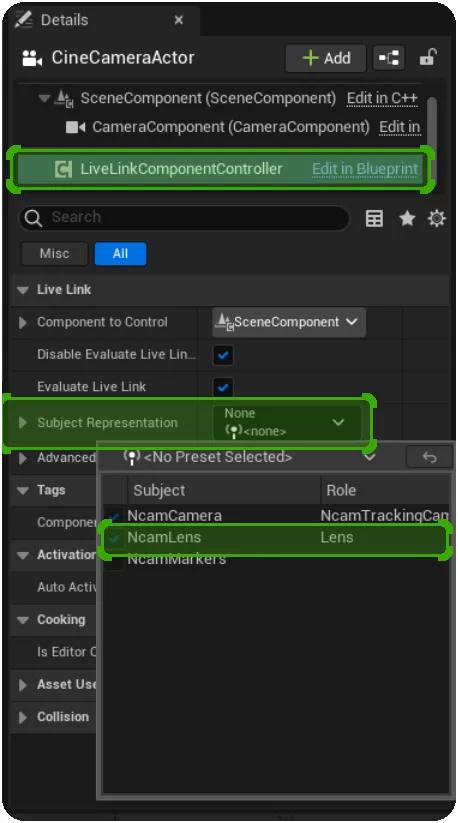Click the LiveLinkComponentController class icon

63,169
